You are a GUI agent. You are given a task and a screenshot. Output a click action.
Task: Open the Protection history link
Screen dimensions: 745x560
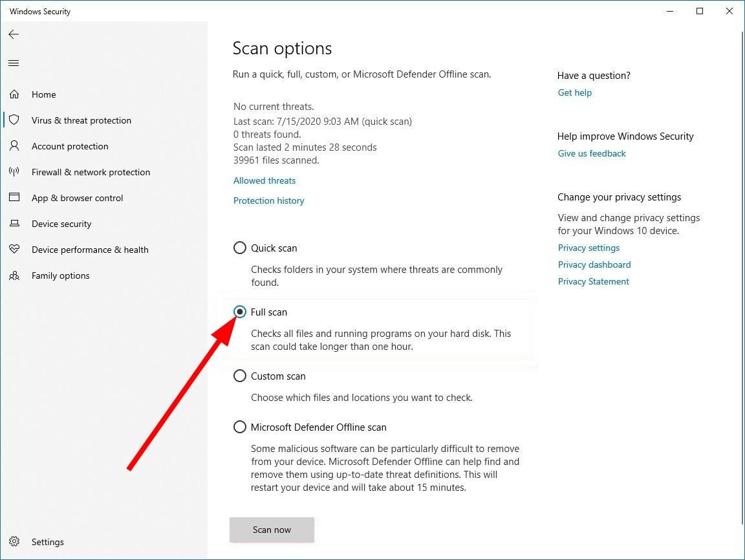point(268,200)
